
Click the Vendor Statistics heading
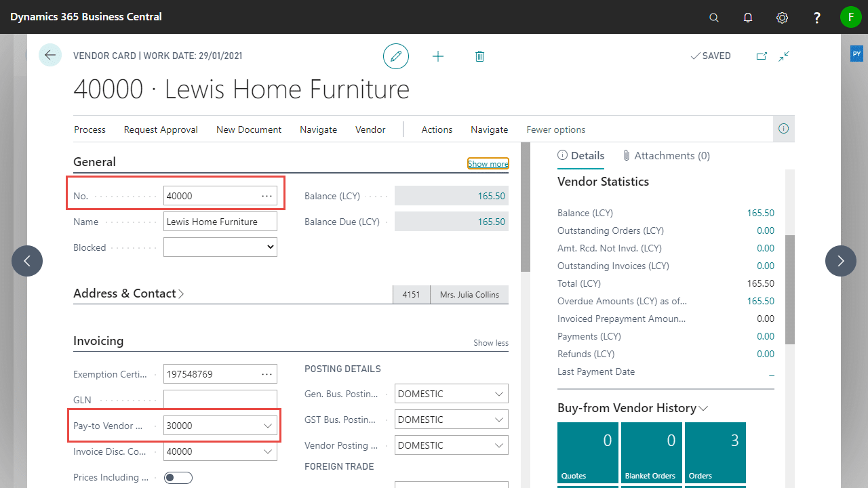pos(603,182)
